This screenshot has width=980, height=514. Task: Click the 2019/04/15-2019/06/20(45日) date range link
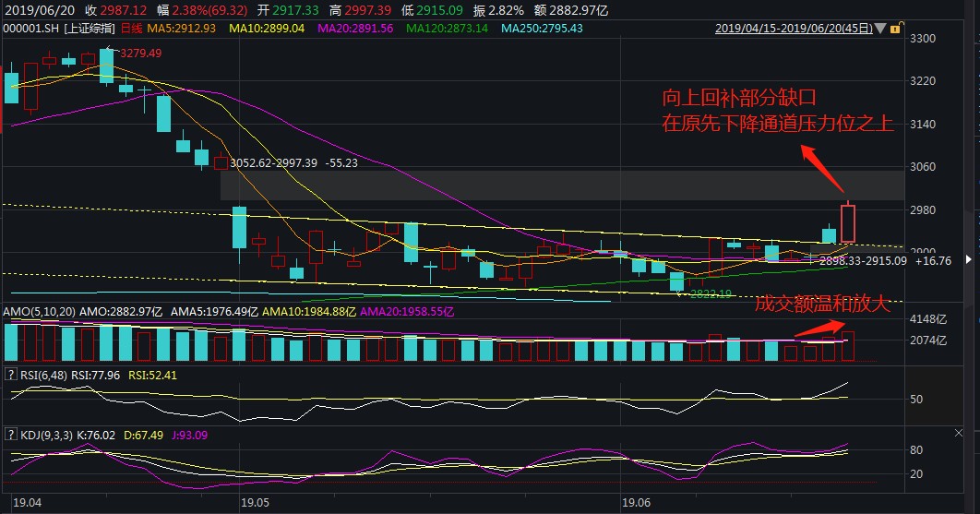coord(795,29)
